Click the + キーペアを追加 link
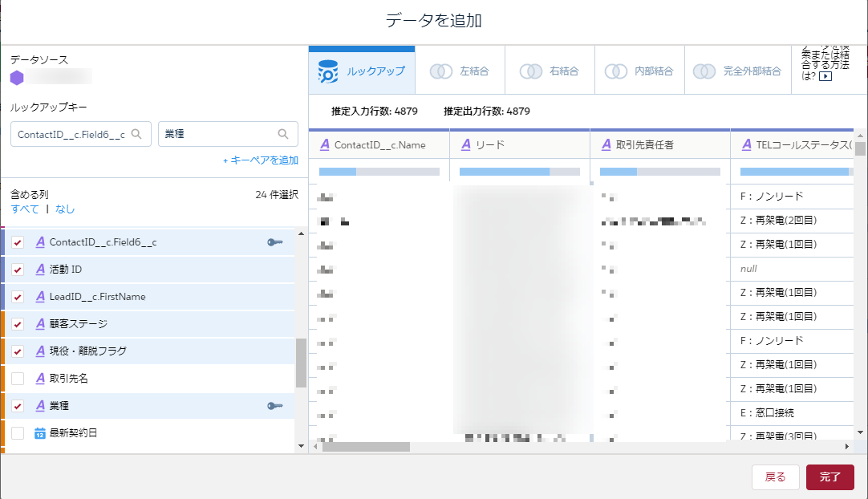The image size is (868, 499). [x=260, y=160]
